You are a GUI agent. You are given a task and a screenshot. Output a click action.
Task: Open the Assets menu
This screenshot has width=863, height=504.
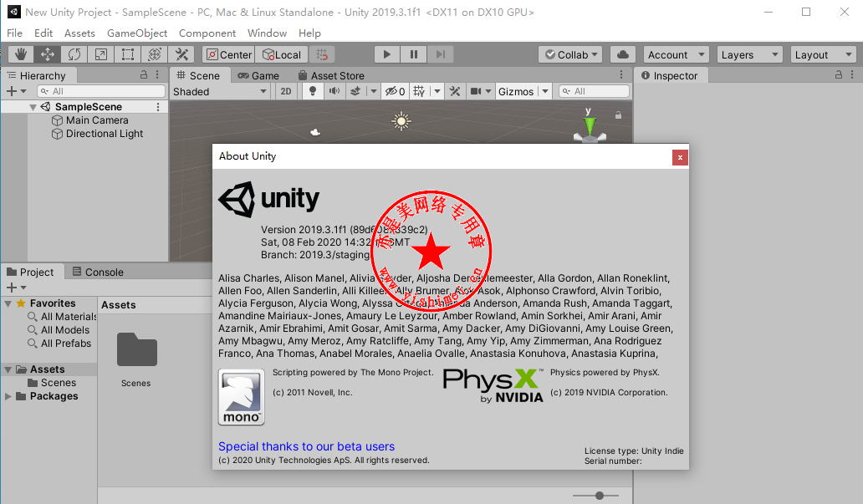(79, 33)
